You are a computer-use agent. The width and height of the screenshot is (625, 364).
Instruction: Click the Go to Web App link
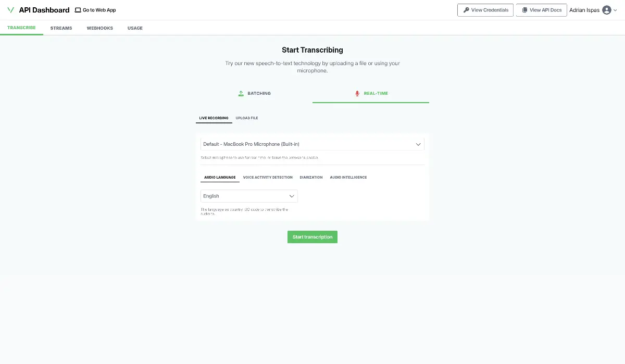pos(99,9)
